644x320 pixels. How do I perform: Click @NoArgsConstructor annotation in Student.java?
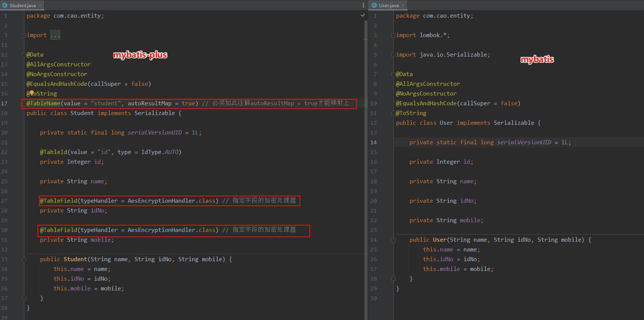(x=57, y=74)
